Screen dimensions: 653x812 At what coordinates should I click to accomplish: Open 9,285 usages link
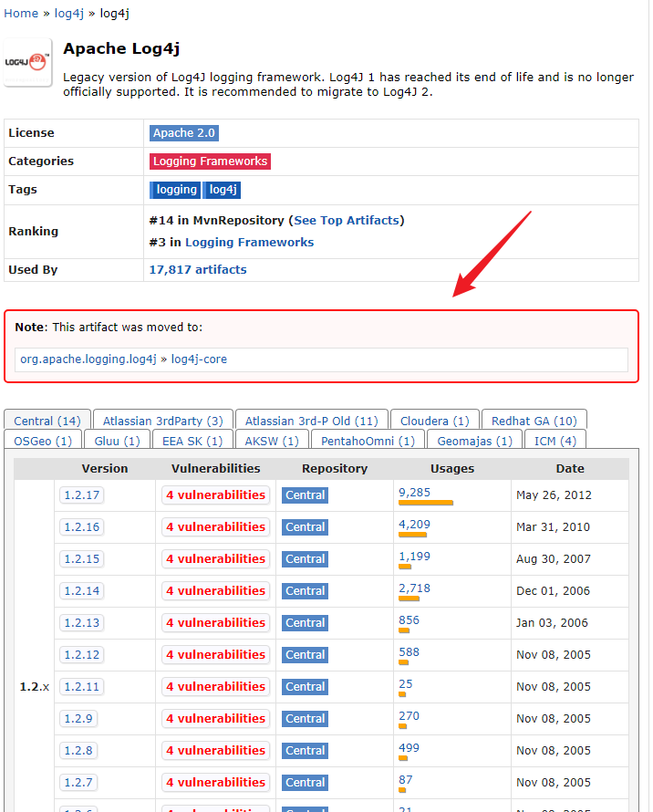pos(414,493)
